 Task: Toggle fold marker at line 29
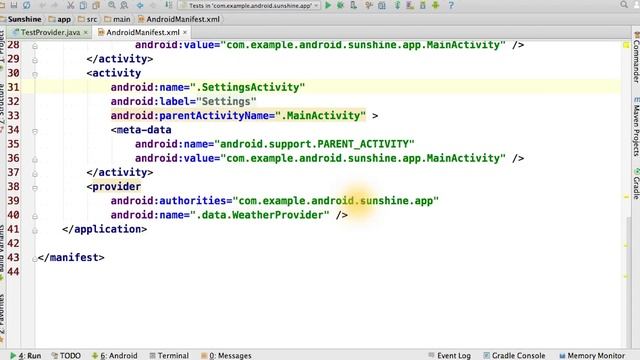35,60
